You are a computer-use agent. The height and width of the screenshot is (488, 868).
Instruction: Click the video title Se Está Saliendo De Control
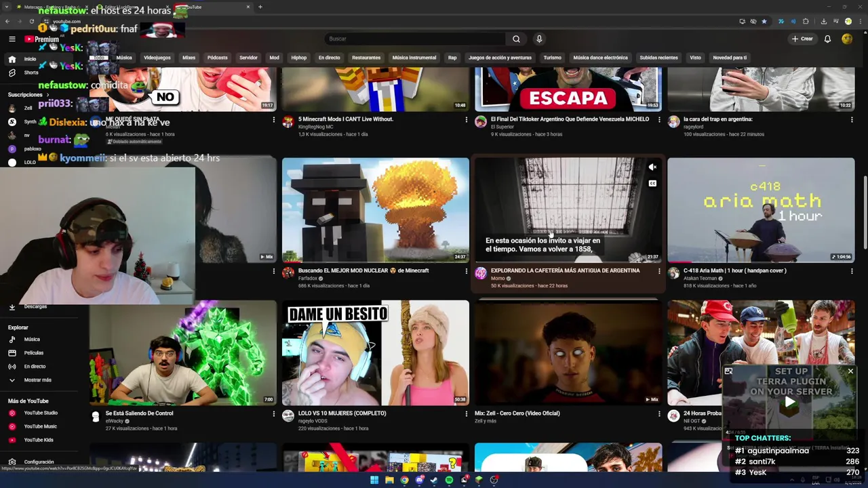point(140,413)
